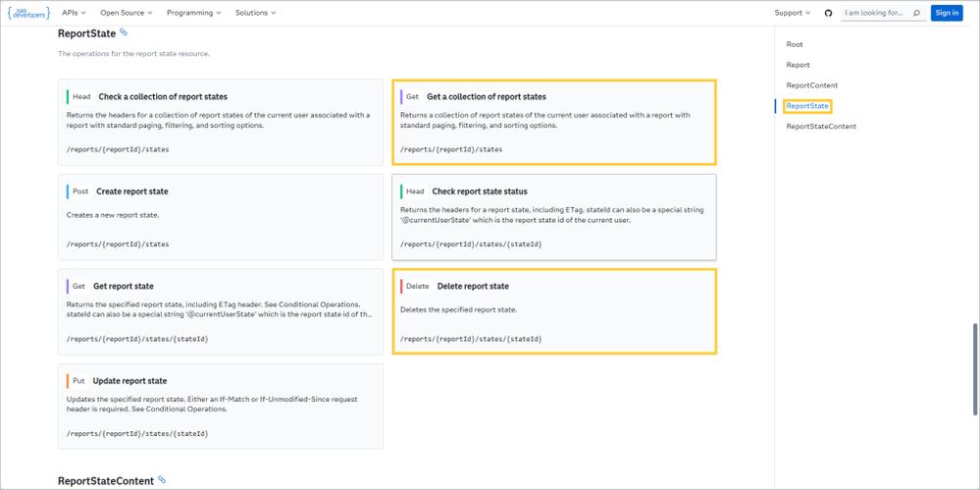Click the search magnifier icon
The width and height of the screenshot is (980, 490).
tap(916, 13)
